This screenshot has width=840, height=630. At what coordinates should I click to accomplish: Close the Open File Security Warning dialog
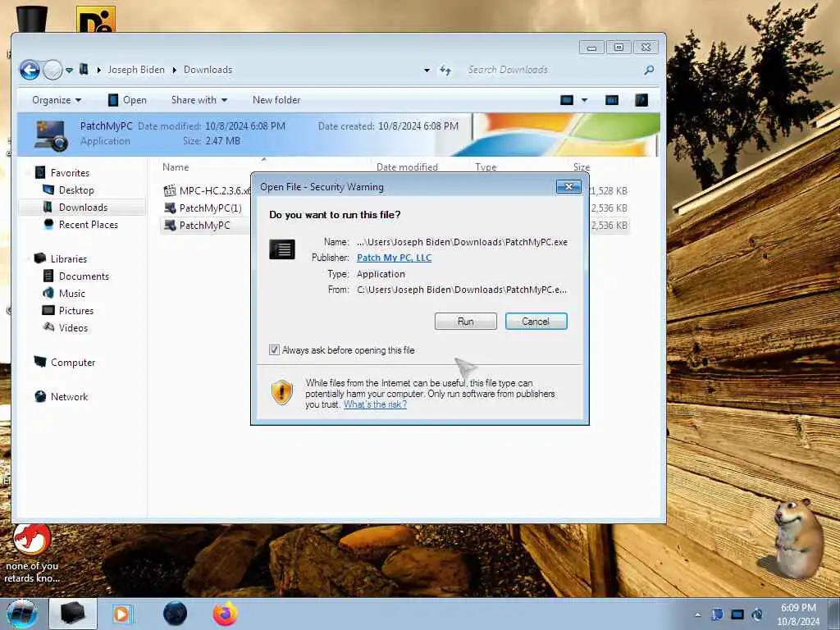tap(569, 186)
